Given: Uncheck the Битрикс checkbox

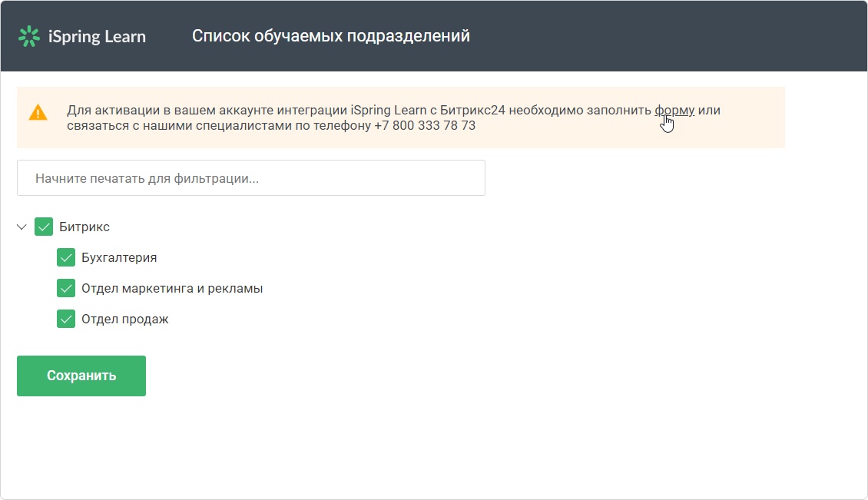Looking at the screenshot, I should pos(44,227).
